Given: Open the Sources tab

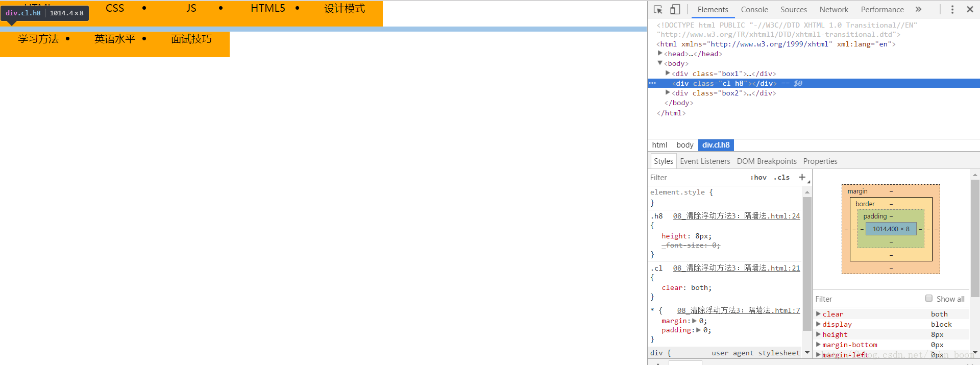Looking at the screenshot, I should 794,9.
